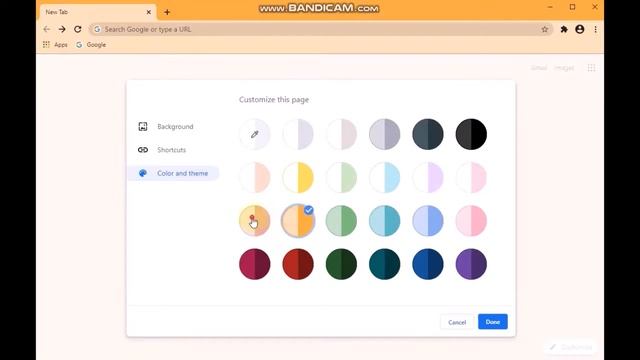Maximize the Chrome window
This screenshot has width=640, height=360.
(x=573, y=7)
